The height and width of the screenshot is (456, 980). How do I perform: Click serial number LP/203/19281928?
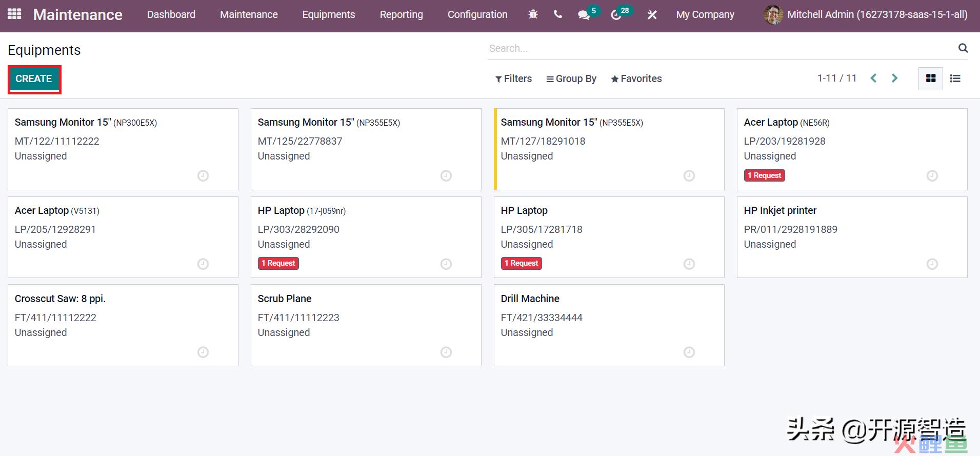[x=785, y=141]
